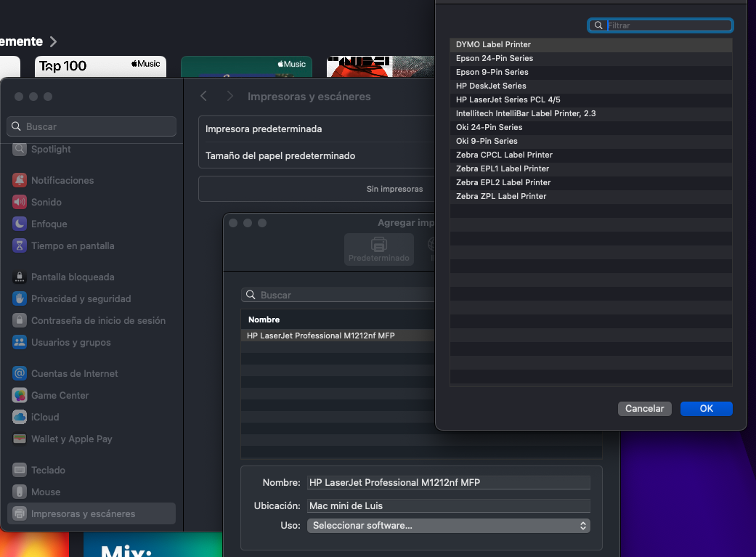Open Enfoque settings pane
Screen dimensions: 756x557
click(x=92, y=224)
